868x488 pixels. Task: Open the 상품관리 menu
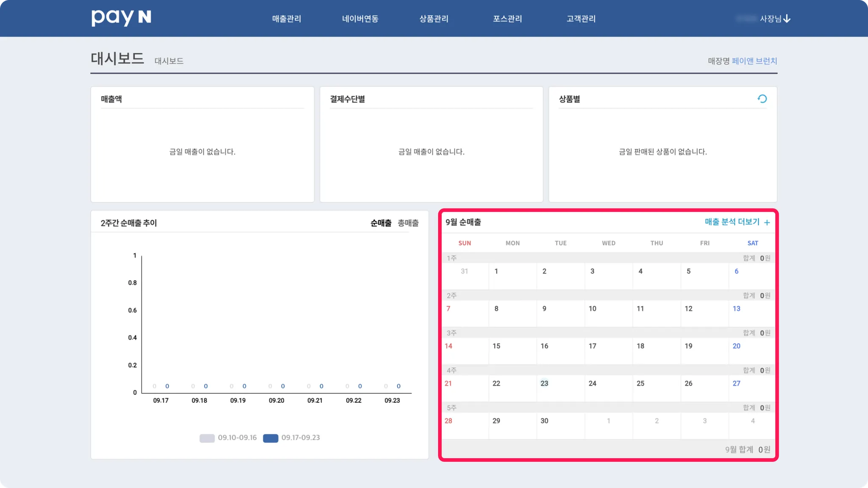(434, 19)
